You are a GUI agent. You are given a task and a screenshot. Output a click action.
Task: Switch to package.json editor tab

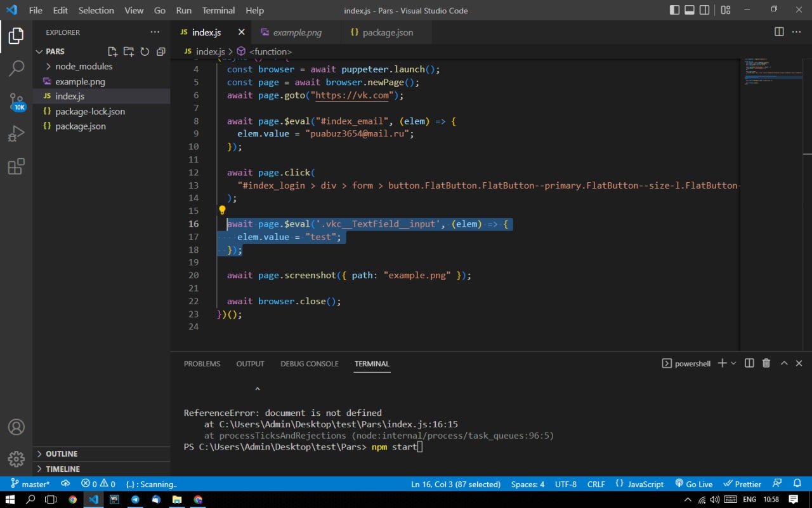pos(387,32)
